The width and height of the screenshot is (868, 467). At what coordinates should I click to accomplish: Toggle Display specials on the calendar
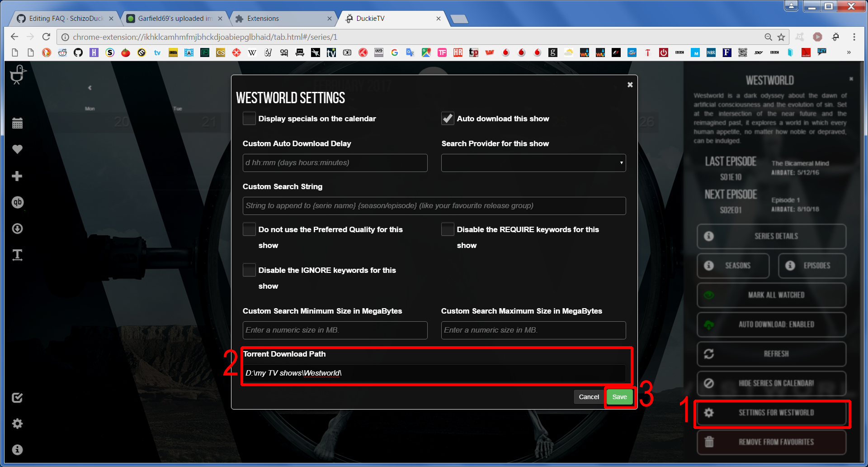[249, 119]
